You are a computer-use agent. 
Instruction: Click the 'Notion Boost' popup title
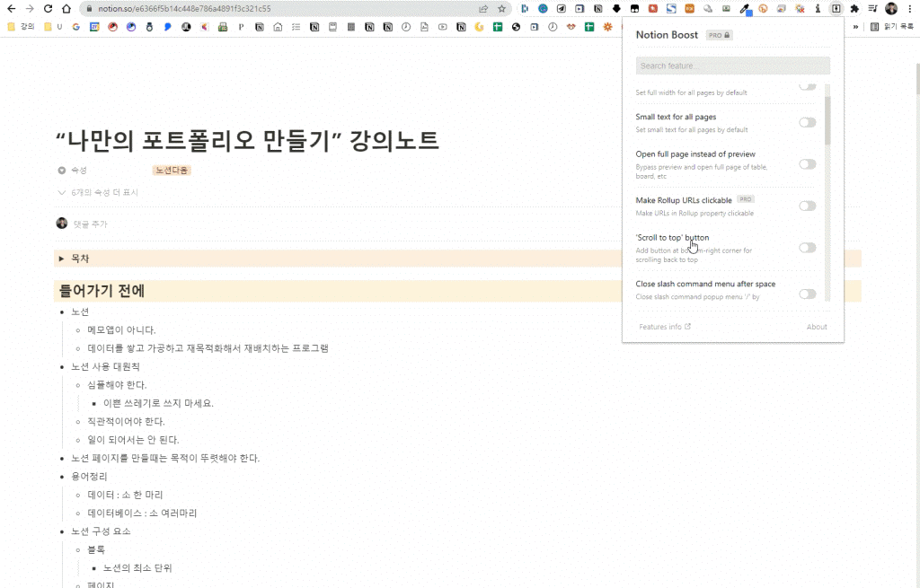[667, 35]
